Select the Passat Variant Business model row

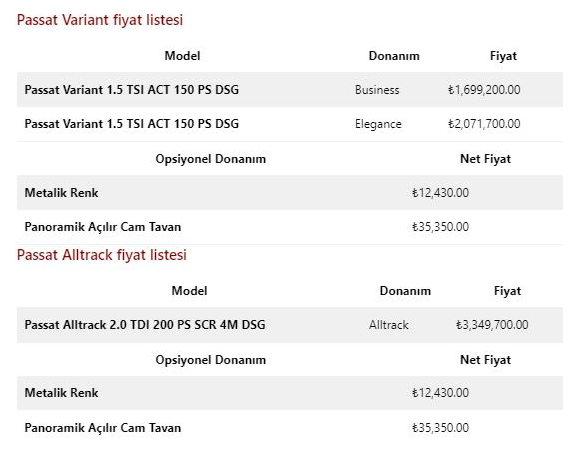point(290,90)
